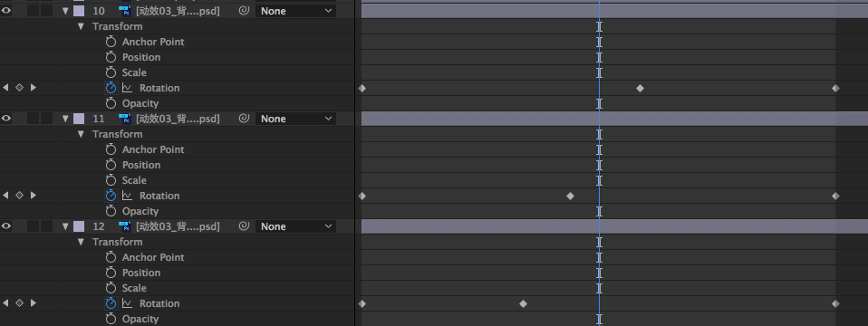Viewport: 868px width, 326px height.
Task: Go to previous Rotation keyframe on layer 12
Action: pyautogui.click(x=5, y=303)
